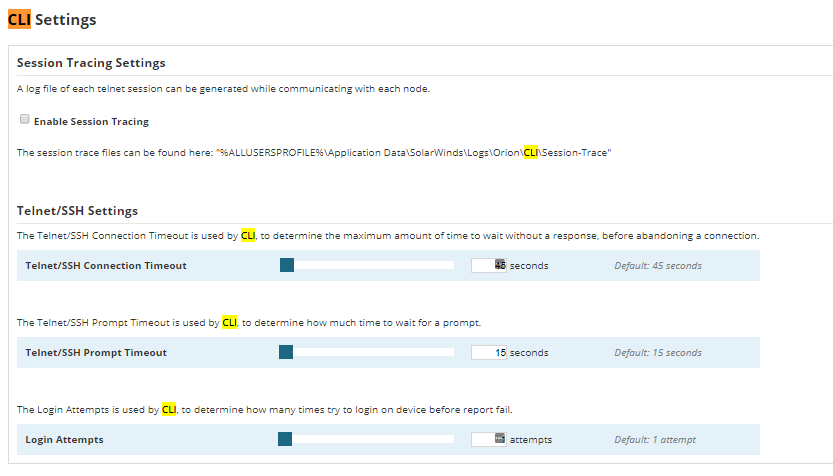Click middle of Prompt Timeout slider track

[x=367, y=352]
